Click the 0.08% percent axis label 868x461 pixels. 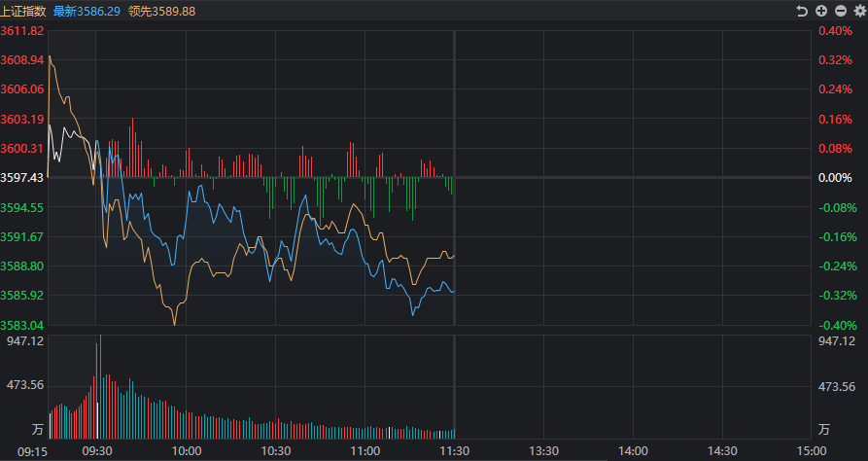point(835,149)
